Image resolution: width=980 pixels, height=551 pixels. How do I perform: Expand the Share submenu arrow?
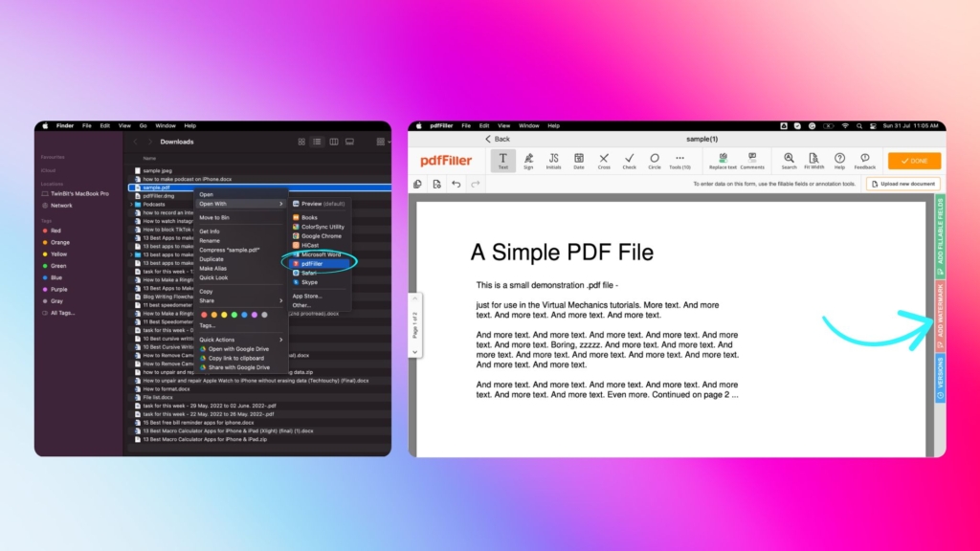click(x=280, y=300)
